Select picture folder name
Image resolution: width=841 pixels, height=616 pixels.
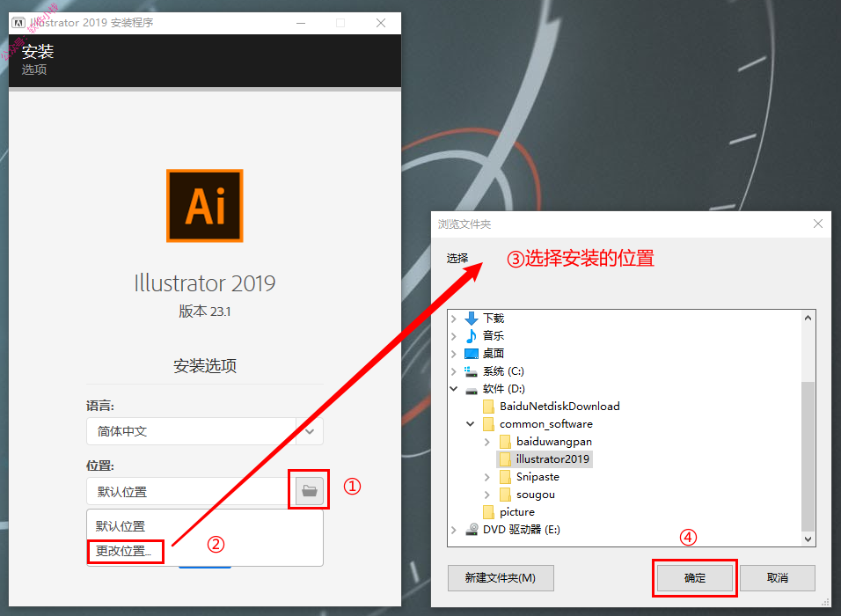pyautogui.click(x=517, y=512)
